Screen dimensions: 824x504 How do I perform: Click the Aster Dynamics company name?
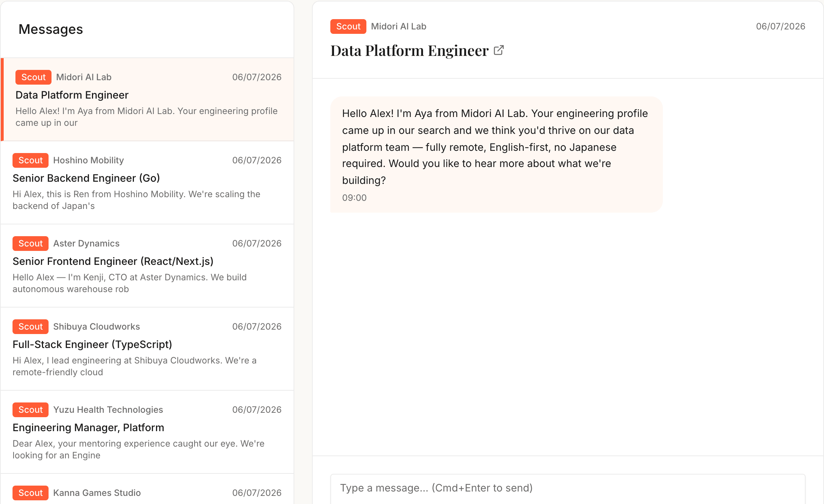(x=86, y=244)
